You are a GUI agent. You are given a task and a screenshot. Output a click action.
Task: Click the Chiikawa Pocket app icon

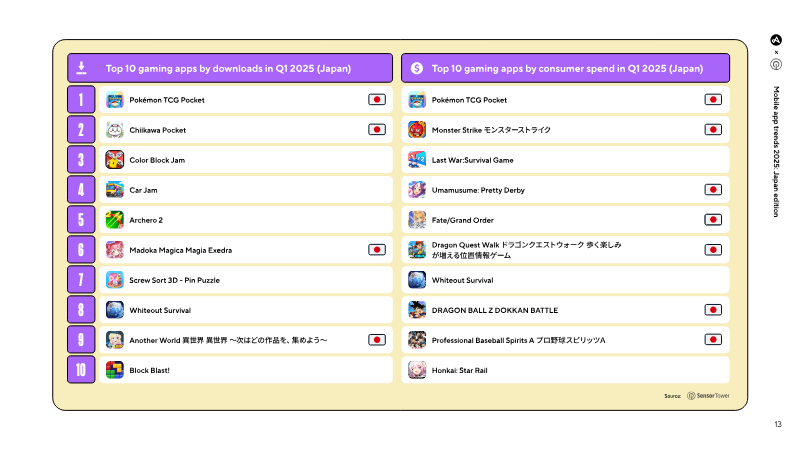(115, 130)
